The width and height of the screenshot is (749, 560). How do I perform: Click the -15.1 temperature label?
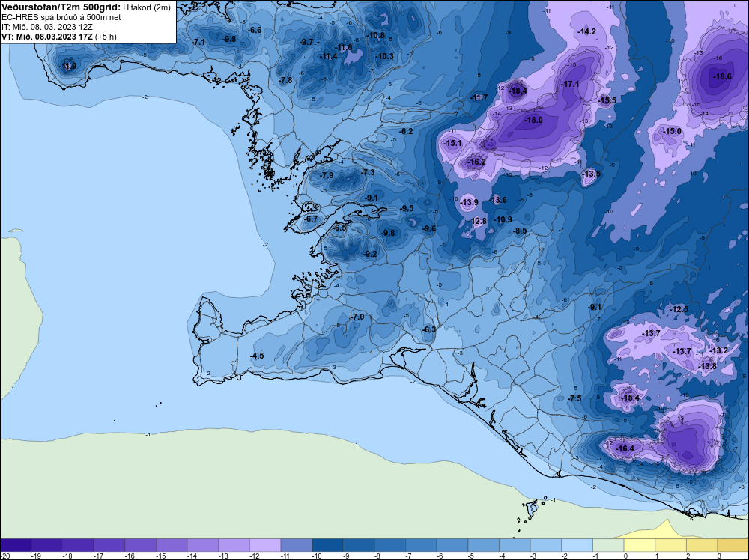tap(453, 143)
